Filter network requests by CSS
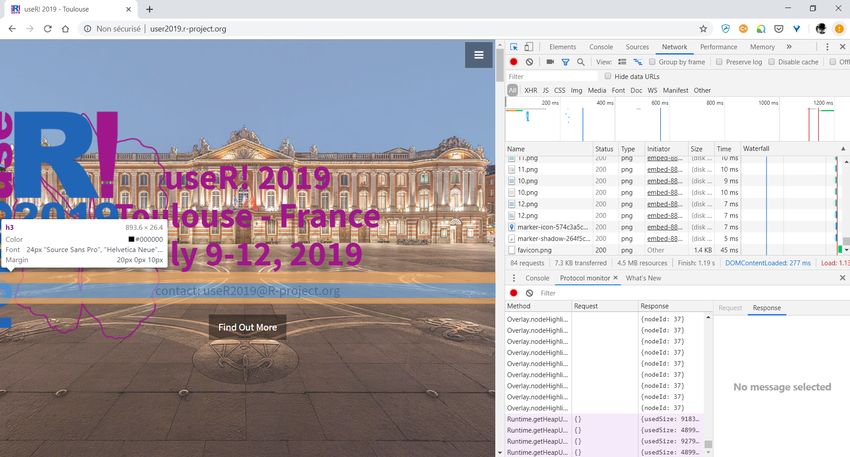 [559, 91]
